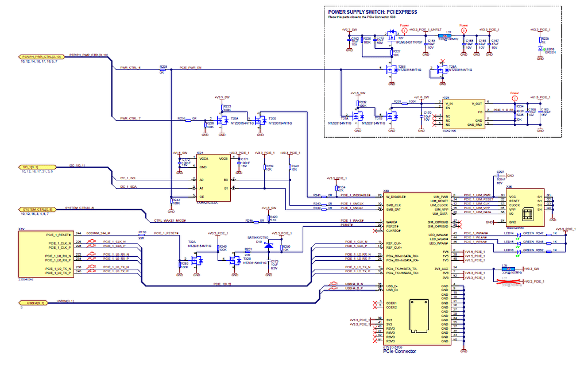The width and height of the screenshot is (588, 382).
Task: Click the red X marker on COEX1 pin
Action: click(374, 302)
